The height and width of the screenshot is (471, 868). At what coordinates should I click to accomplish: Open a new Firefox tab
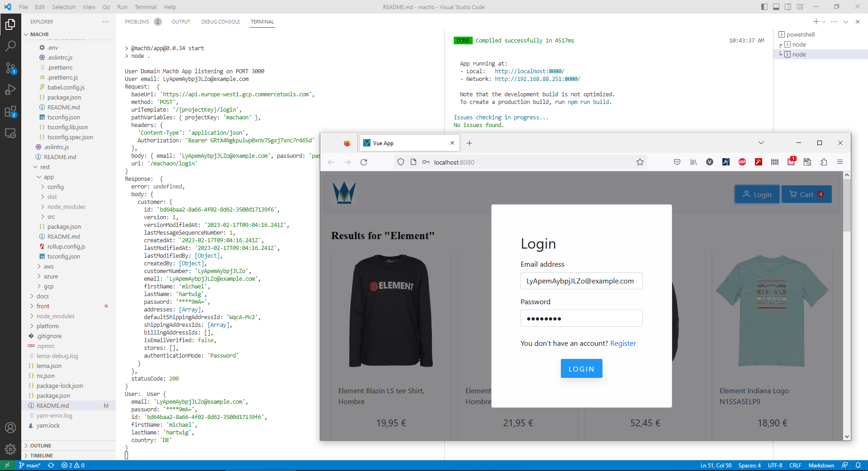pos(469,143)
